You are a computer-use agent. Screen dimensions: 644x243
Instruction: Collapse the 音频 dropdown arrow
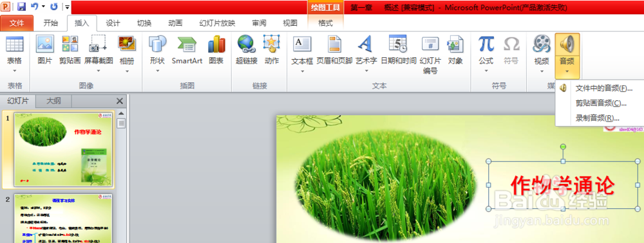click(567, 71)
